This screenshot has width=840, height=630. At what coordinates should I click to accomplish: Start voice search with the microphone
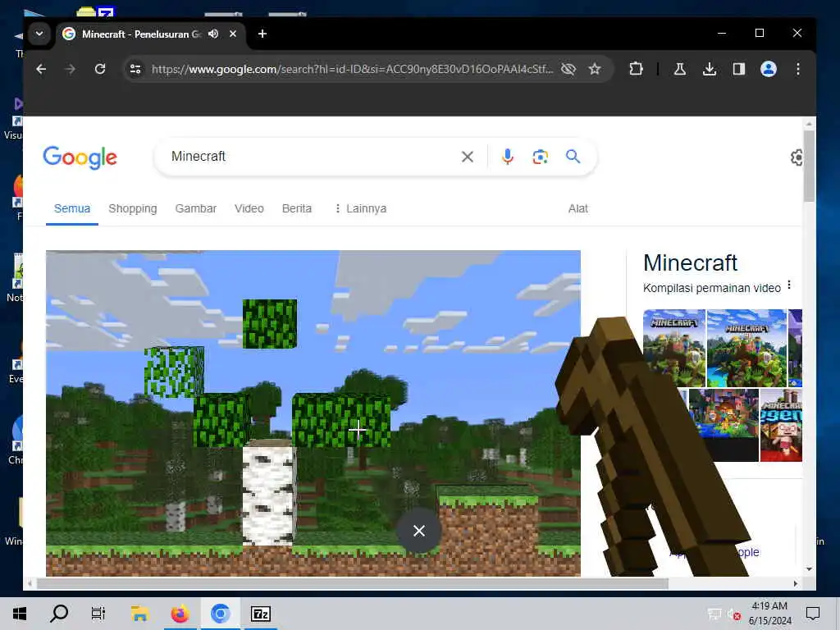(x=508, y=157)
